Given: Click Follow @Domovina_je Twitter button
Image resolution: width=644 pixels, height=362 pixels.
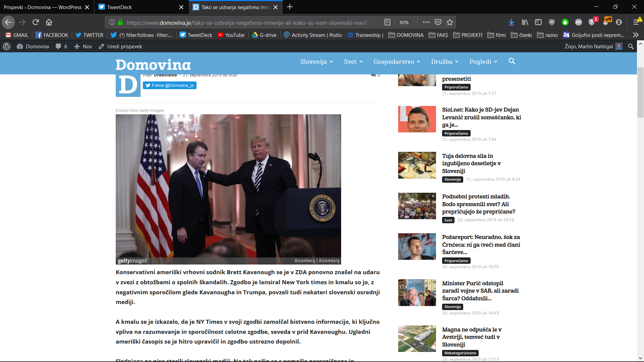Looking at the screenshot, I should (x=170, y=85).
